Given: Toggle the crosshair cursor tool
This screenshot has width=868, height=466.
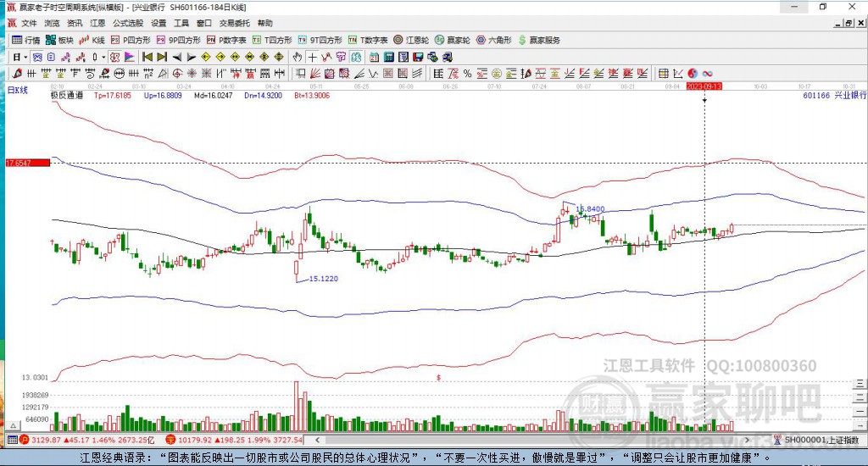Looking at the screenshot, I should pos(312,57).
